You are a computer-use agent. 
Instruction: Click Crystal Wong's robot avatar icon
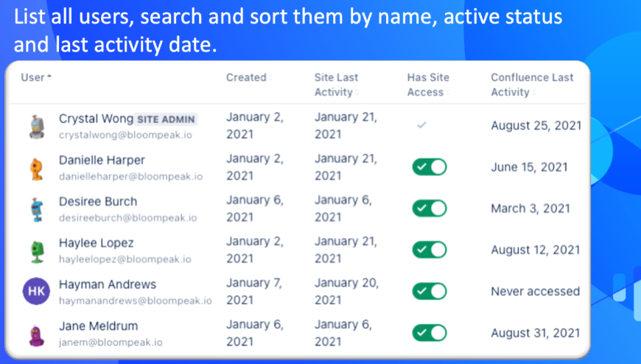(x=35, y=126)
